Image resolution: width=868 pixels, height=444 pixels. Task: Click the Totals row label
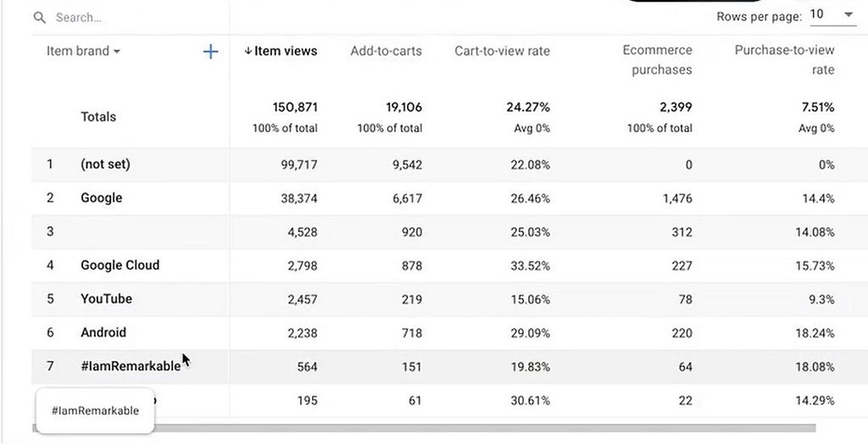pyautogui.click(x=98, y=117)
